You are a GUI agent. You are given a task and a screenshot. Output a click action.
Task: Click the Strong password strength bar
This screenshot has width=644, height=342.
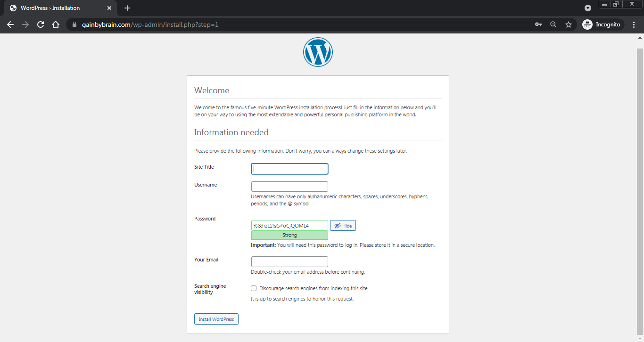tap(289, 235)
